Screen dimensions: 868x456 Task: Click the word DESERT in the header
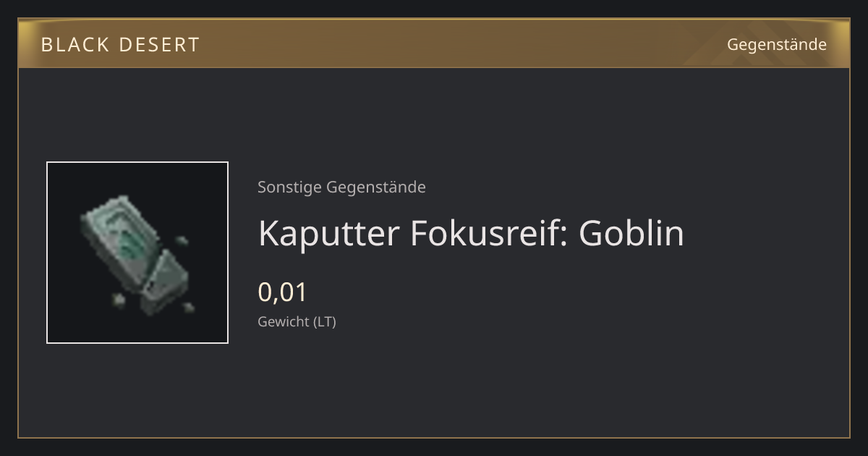coord(158,45)
